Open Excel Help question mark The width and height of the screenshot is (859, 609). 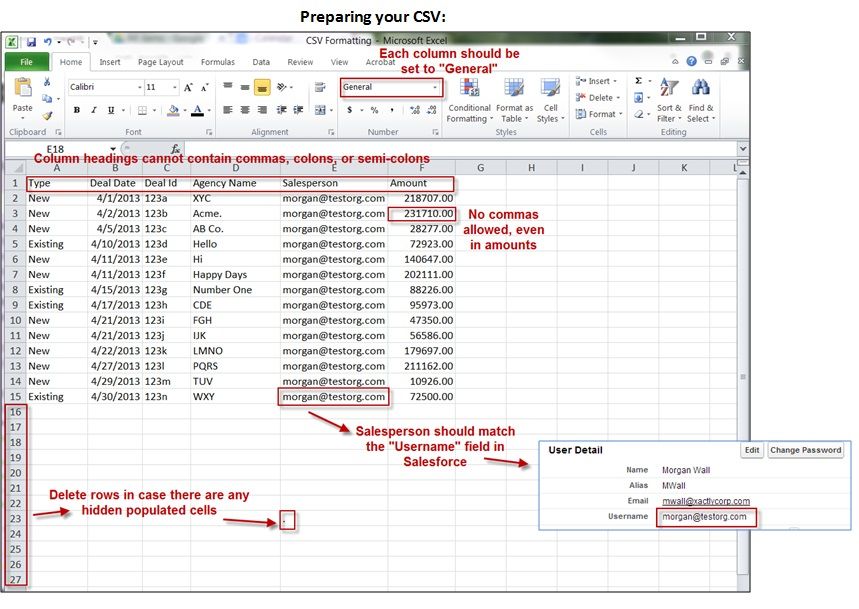tap(691, 61)
